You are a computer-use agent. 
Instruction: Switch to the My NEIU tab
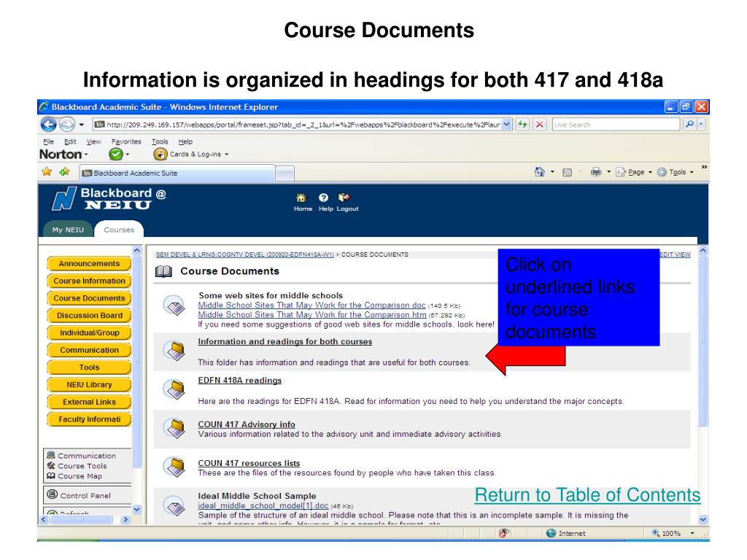tap(68, 230)
